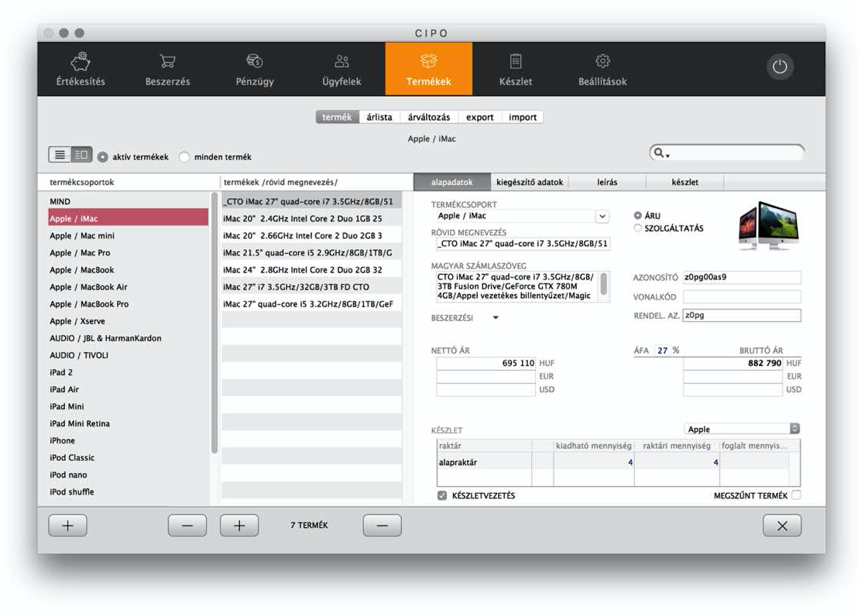Switch to the árváltozás tab
858x616 pixels.
tap(429, 117)
